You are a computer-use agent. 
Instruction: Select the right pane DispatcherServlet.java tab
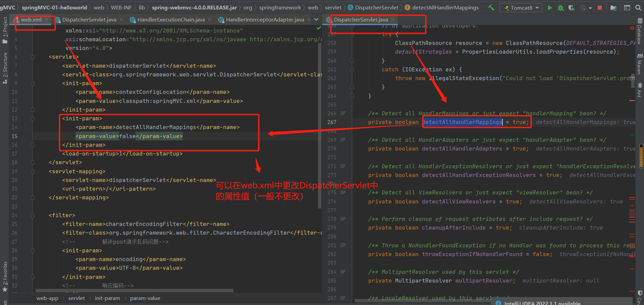(361, 20)
